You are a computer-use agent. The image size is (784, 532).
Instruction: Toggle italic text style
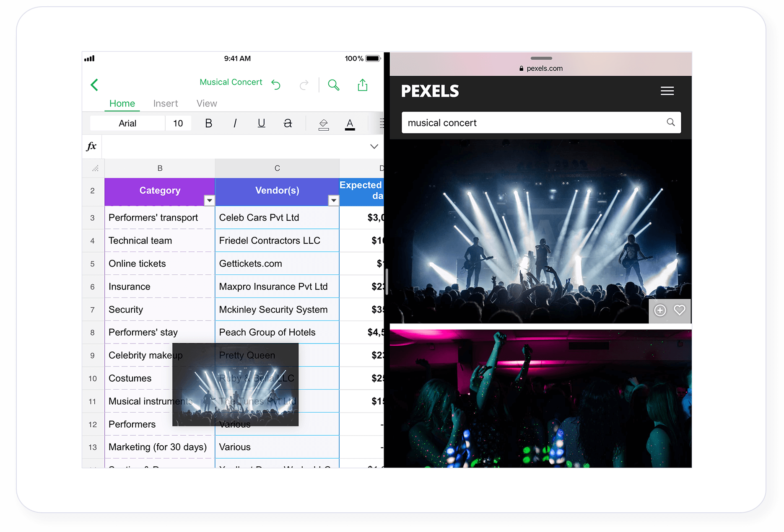tap(235, 123)
